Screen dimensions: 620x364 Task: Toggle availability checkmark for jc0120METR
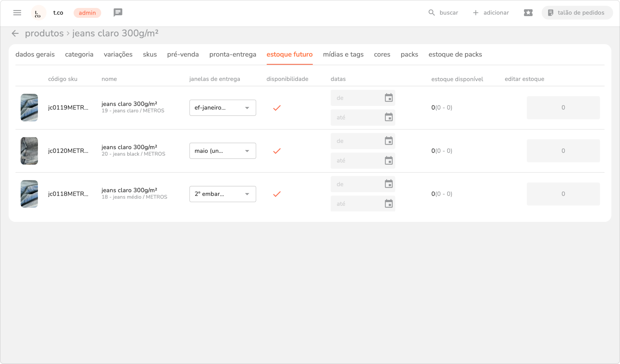pyautogui.click(x=277, y=151)
